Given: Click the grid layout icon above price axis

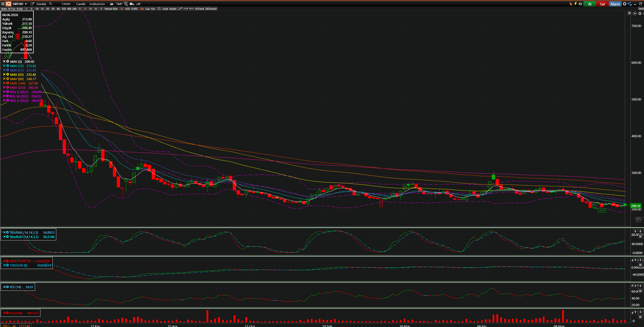Looking at the screenshot, I should (629, 13).
